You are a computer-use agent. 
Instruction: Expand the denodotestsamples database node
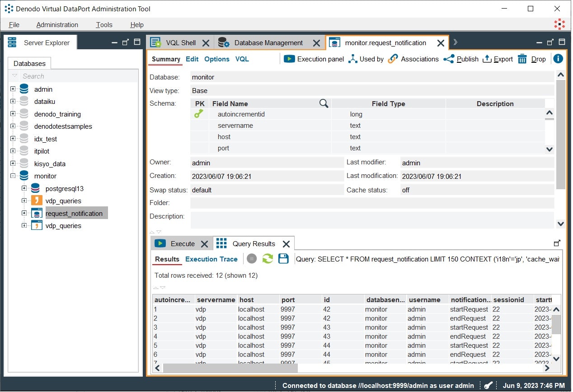click(x=13, y=126)
